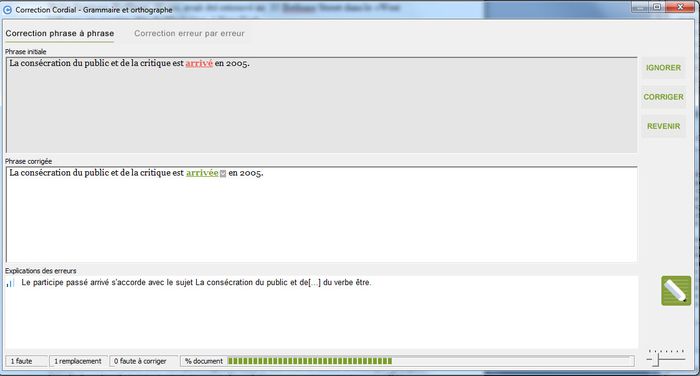The image size is (700, 376).
Task: Switch to Correction erreur par erreur tab
Action: pos(189,33)
